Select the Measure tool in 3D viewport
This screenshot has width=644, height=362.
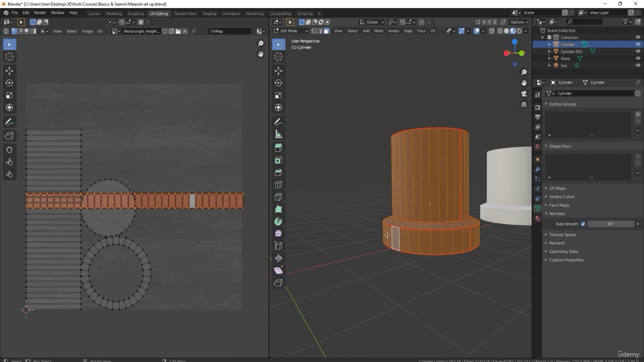278,134
